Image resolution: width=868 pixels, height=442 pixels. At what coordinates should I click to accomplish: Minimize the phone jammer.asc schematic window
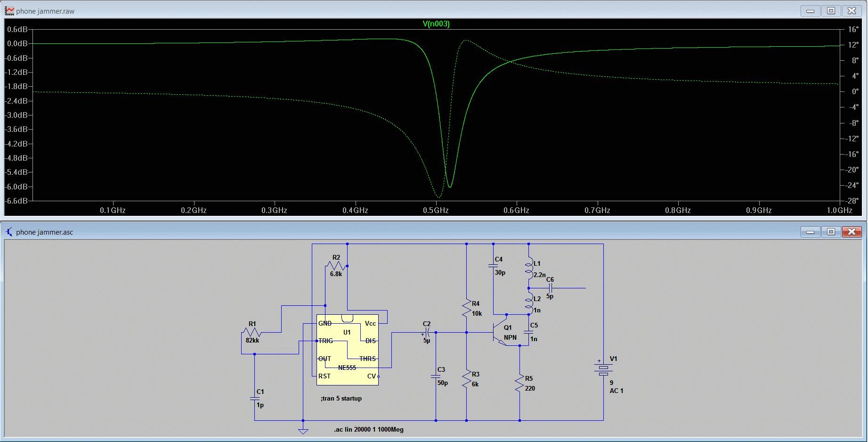(x=810, y=232)
